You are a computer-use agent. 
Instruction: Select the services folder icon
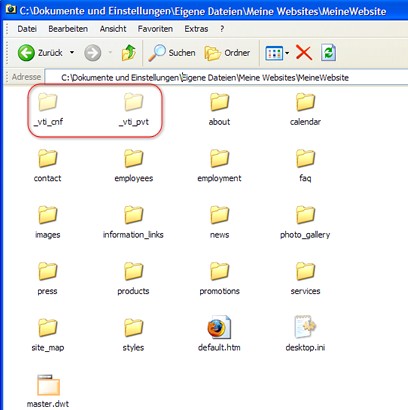305,271
